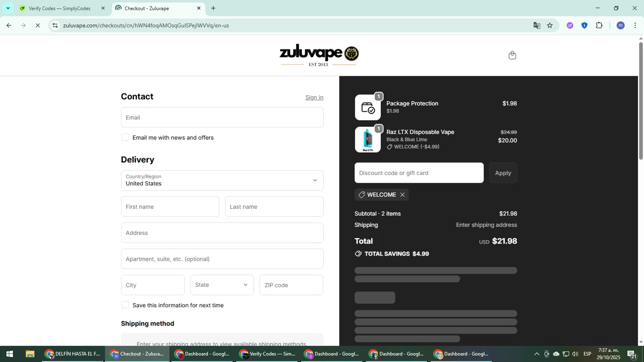
Task: Open the notification center icon
Action: 632,354
